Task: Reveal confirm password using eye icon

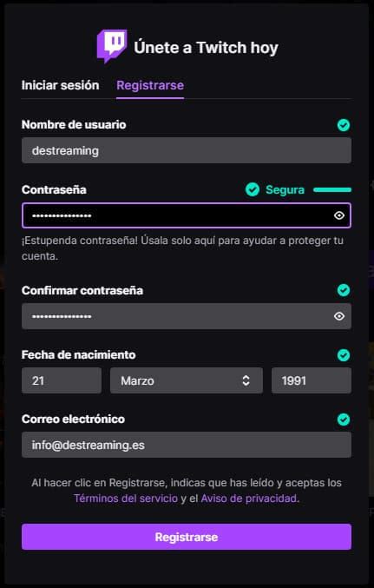Action: click(x=339, y=316)
